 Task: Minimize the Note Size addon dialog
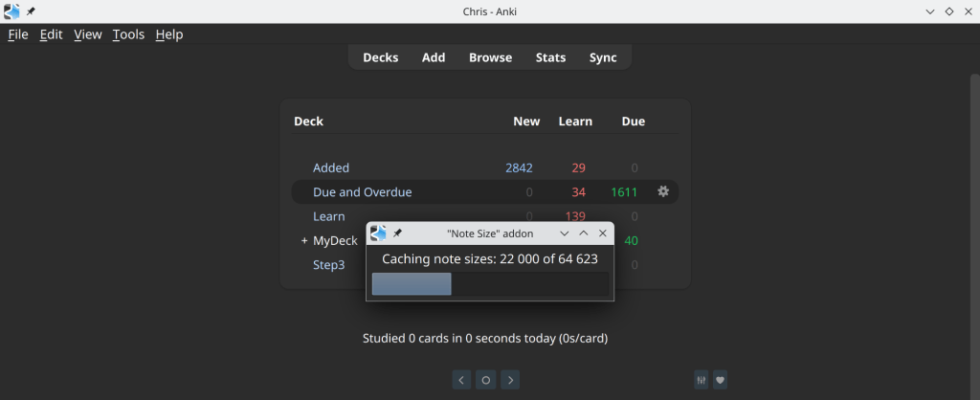click(565, 233)
